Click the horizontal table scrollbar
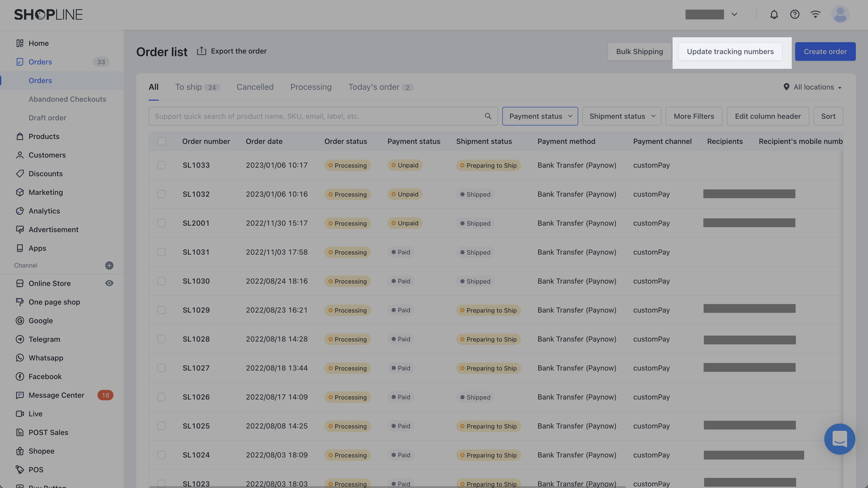The image size is (868, 488). point(387,487)
